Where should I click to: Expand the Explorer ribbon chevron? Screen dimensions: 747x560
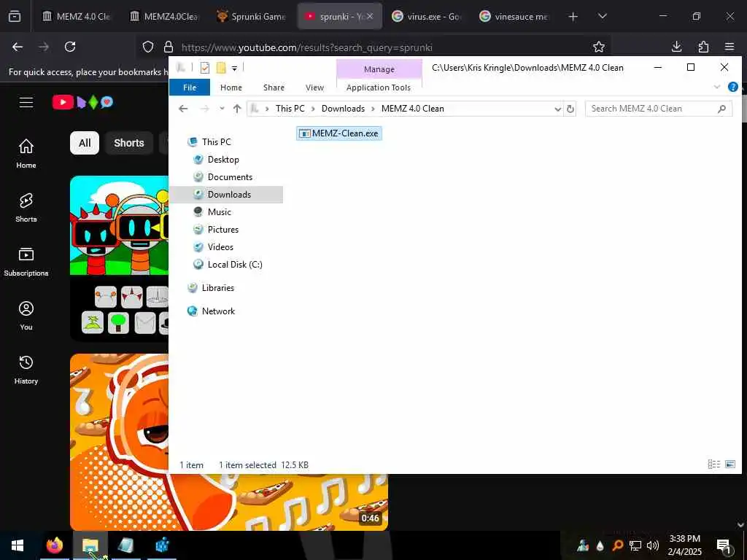click(717, 87)
